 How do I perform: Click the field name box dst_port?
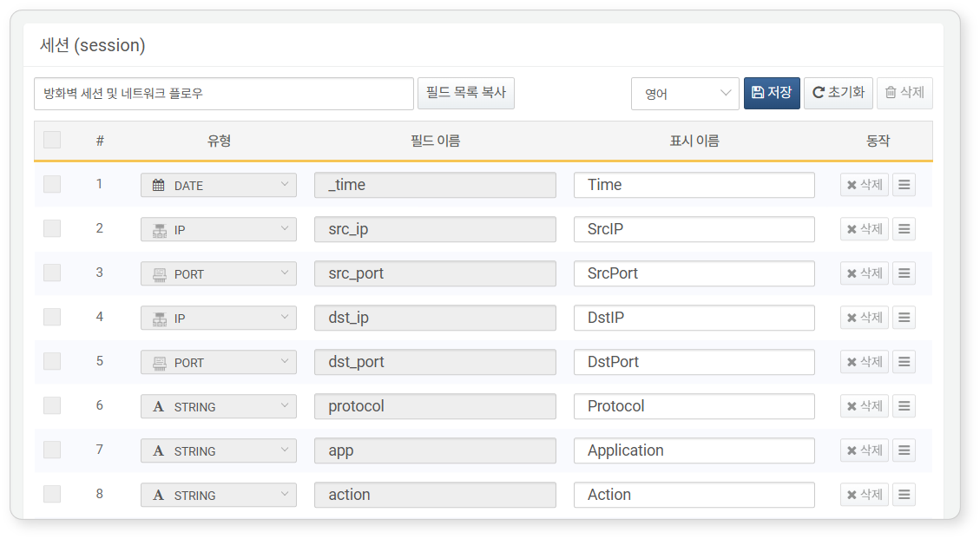coord(435,362)
